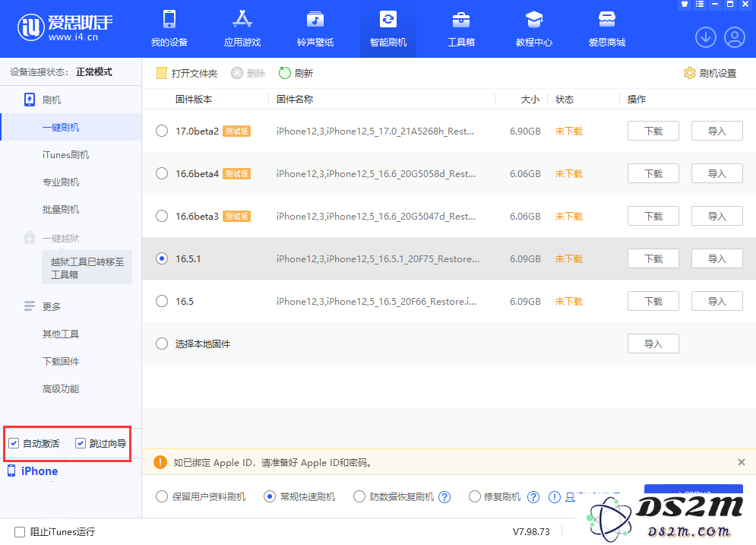Select 专业刷机 in the sidebar
The width and height of the screenshot is (756, 545).
61,182
